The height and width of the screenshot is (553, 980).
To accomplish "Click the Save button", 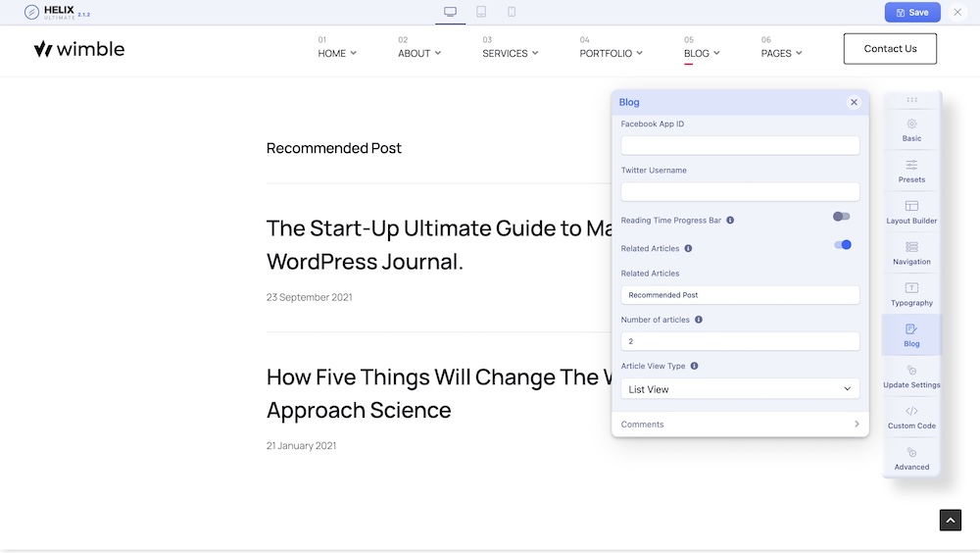I will click(911, 13).
